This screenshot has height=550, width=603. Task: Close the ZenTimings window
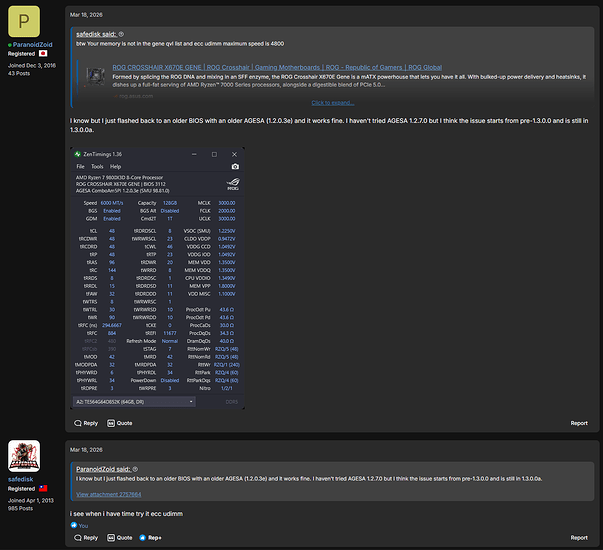(234, 154)
